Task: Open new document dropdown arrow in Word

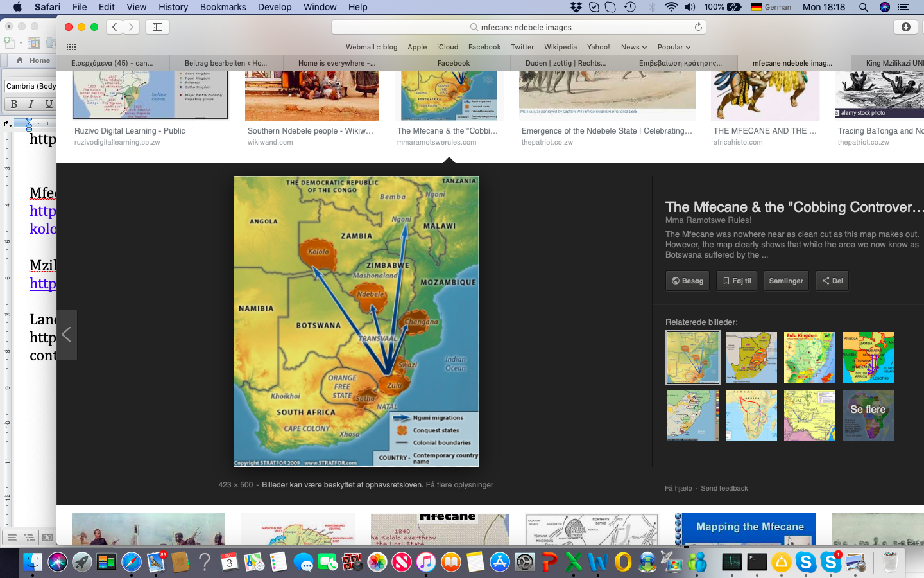Action: (x=21, y=43)
